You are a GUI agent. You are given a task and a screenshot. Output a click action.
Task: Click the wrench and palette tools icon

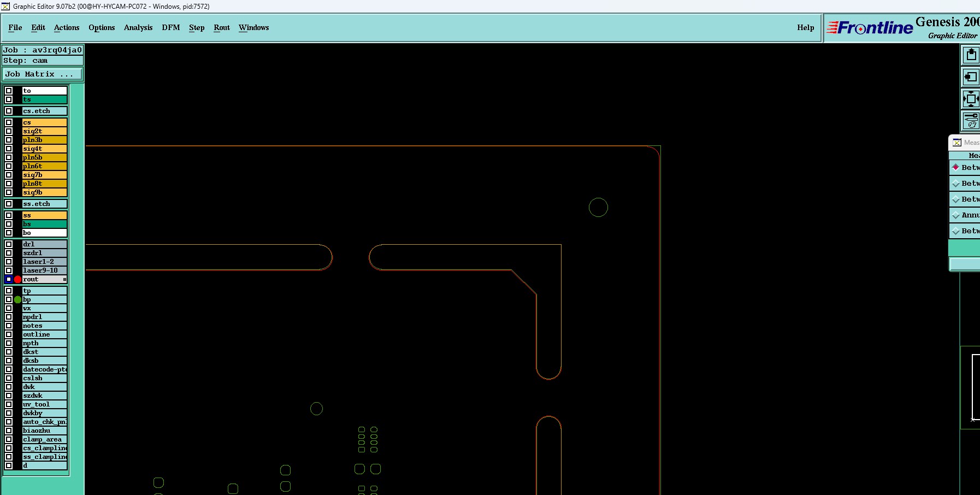coord(971,121)
